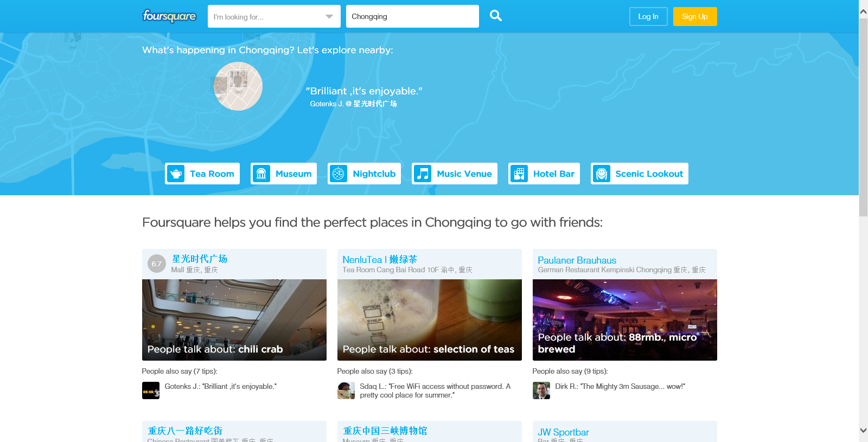The image size is (868, 442).
Task: Open the chili crab mall photo
Action: coord(234,320)
